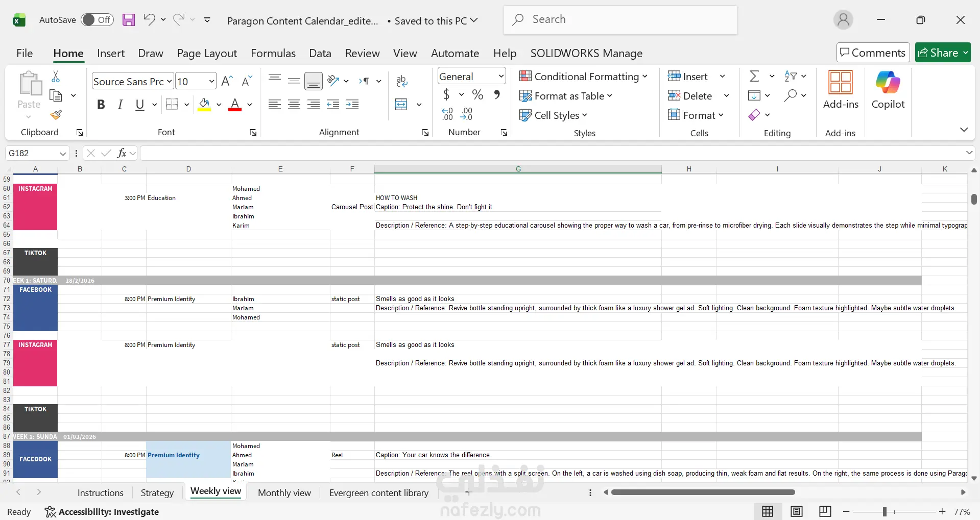Click the Wrap Text icon
The image size is (980, 520).
402,81
